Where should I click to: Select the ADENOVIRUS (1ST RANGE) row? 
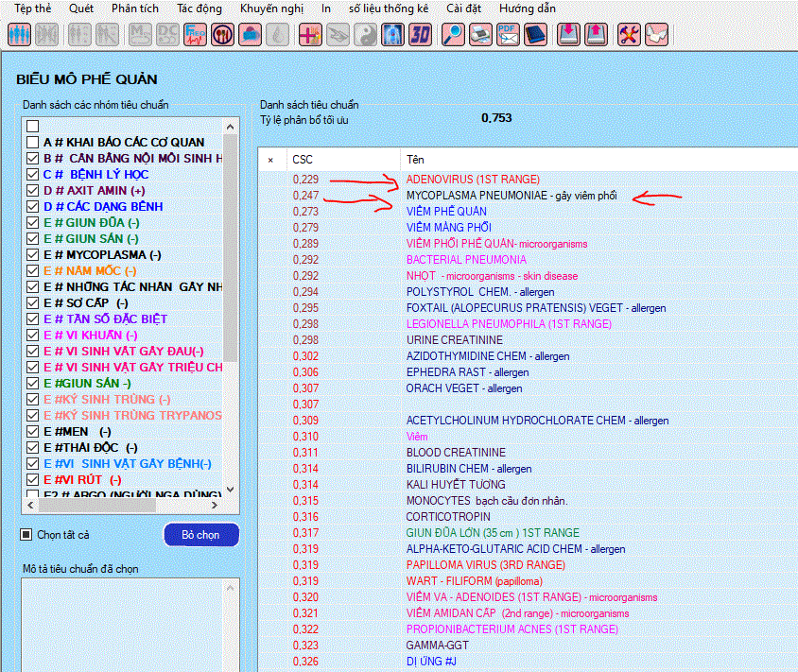pos(473,179)
